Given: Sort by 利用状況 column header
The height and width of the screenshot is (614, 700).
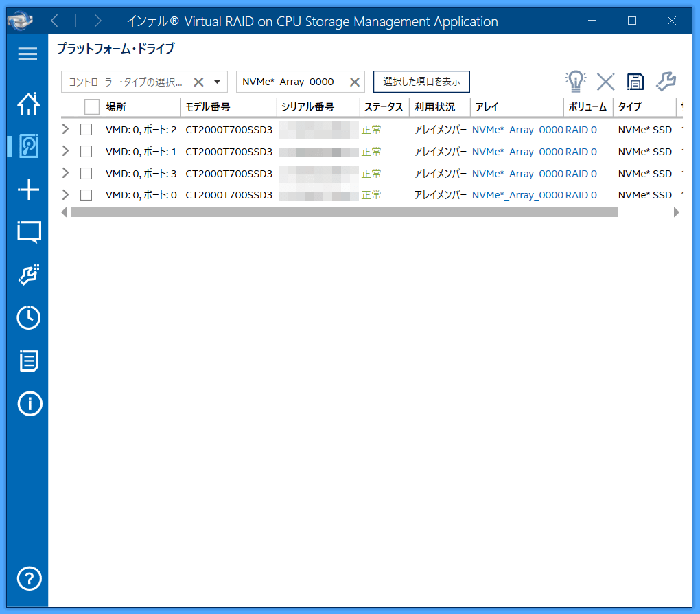Looking at the screenshot, I should [x=434, y=107].
